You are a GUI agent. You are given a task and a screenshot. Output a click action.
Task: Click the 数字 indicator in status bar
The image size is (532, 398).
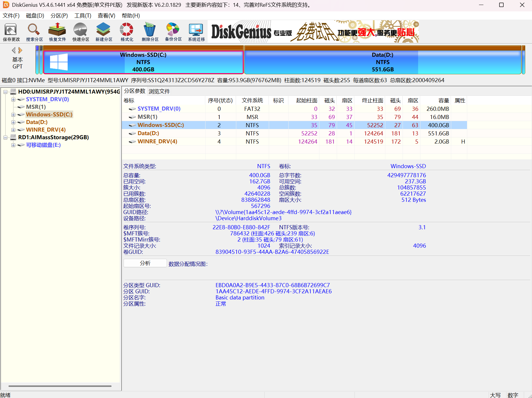coord(513,395)
